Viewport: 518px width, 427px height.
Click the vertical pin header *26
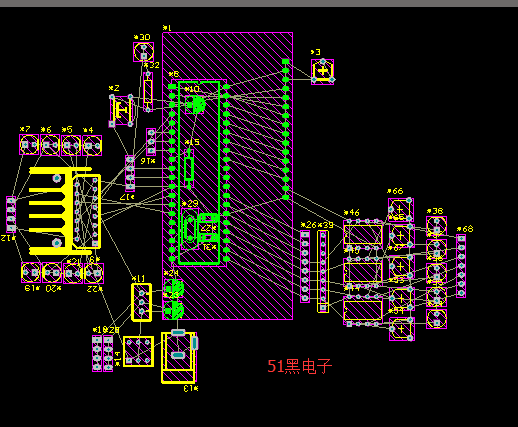tap(305, 266)
